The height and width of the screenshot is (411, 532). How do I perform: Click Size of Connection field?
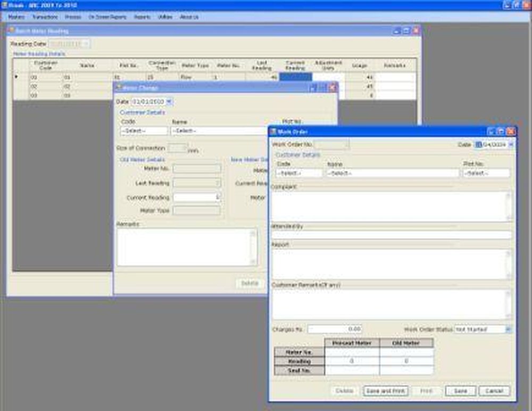point(177,148)
